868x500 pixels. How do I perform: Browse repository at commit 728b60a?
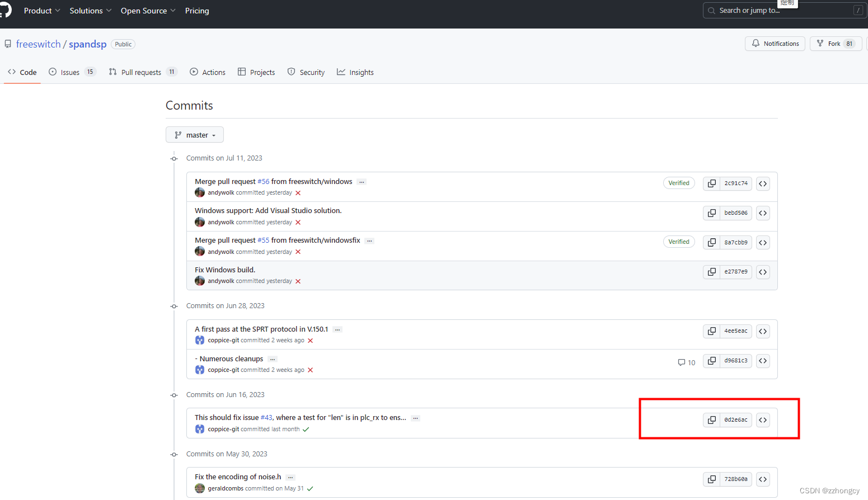point(763,479)
